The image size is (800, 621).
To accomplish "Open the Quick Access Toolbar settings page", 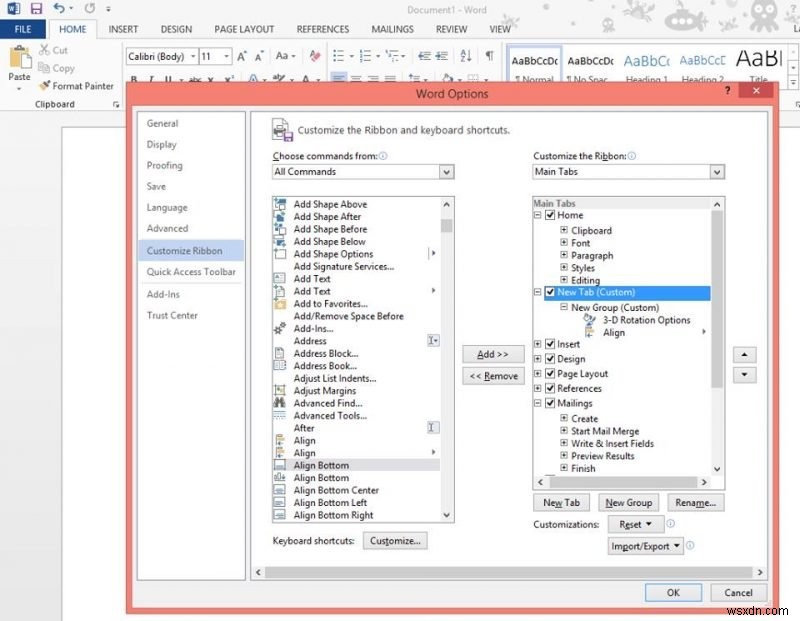I will click(191, 272).
